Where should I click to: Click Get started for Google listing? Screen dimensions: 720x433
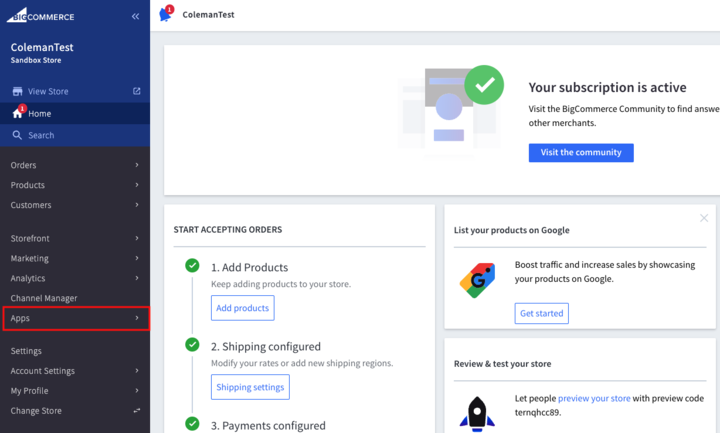click(x=541, y=313)
